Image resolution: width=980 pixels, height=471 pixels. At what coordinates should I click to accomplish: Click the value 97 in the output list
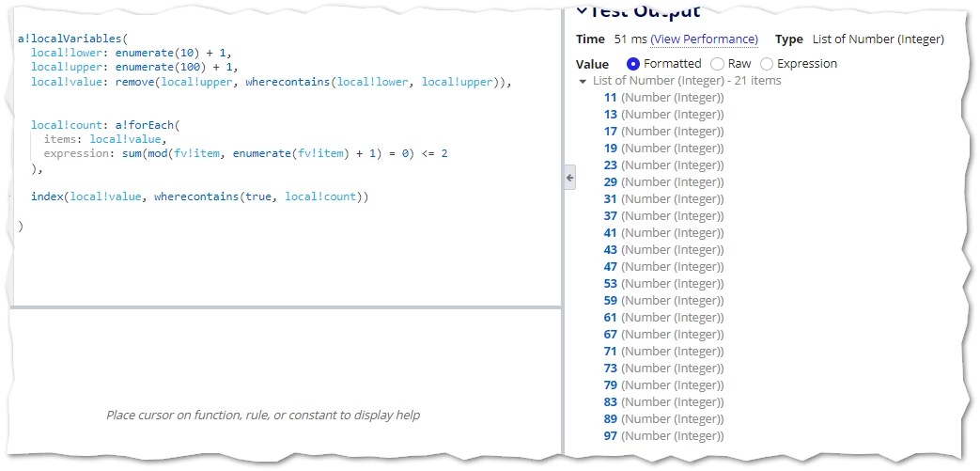pos(610,435)
